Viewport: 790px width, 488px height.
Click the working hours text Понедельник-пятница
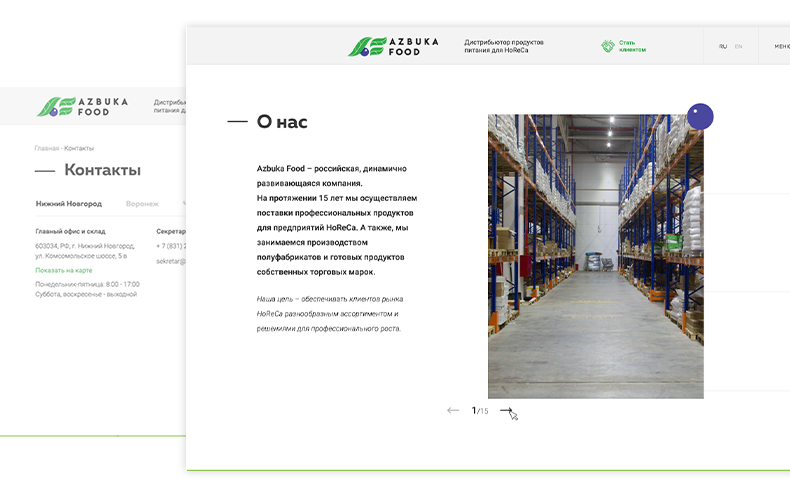point(87,285)
